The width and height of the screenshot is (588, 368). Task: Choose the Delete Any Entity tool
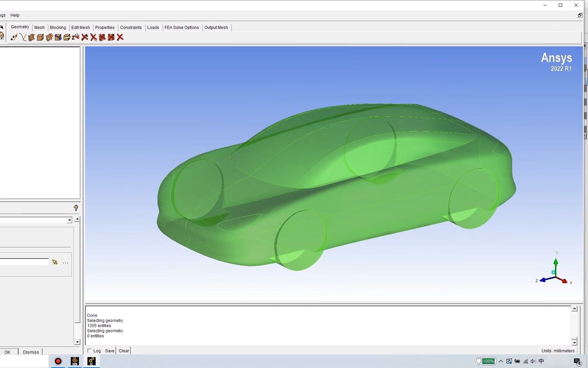(x=120, y=37)
